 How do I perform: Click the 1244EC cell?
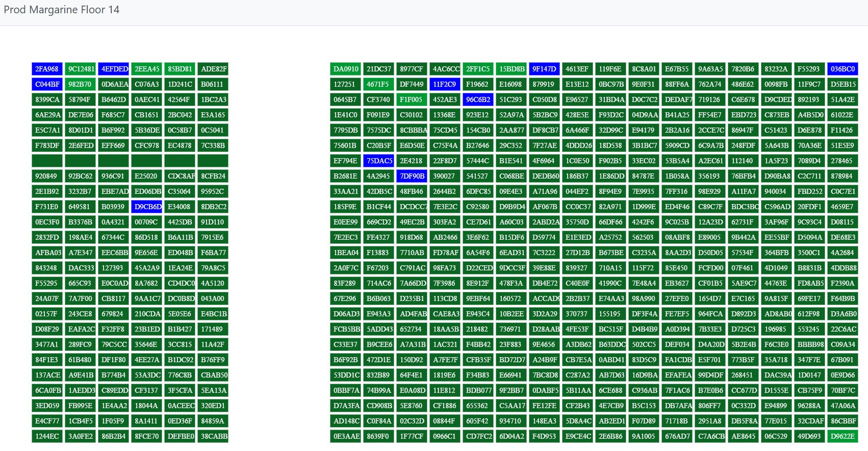(x=47, y=436)
